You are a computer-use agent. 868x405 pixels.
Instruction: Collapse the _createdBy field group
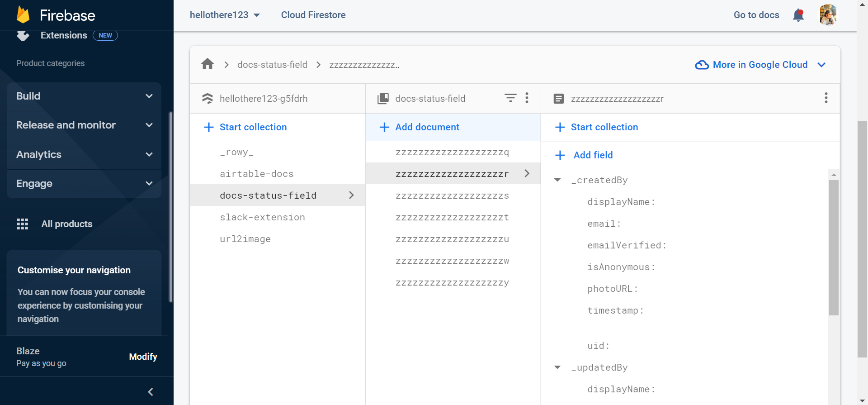[557, 180]
